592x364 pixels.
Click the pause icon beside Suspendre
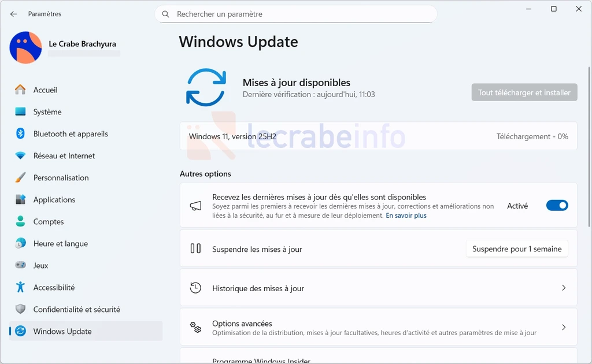pyautogui.click(x=195, y=248)
